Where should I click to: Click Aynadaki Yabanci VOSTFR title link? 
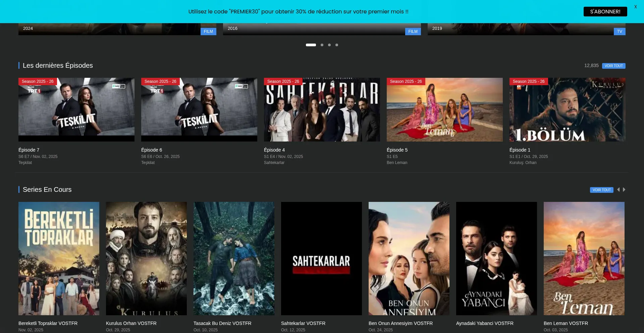[x=485, y=323]
